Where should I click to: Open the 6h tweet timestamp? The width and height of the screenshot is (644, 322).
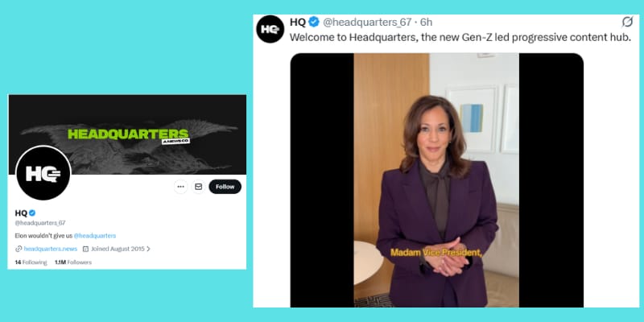tap(427, 23)
